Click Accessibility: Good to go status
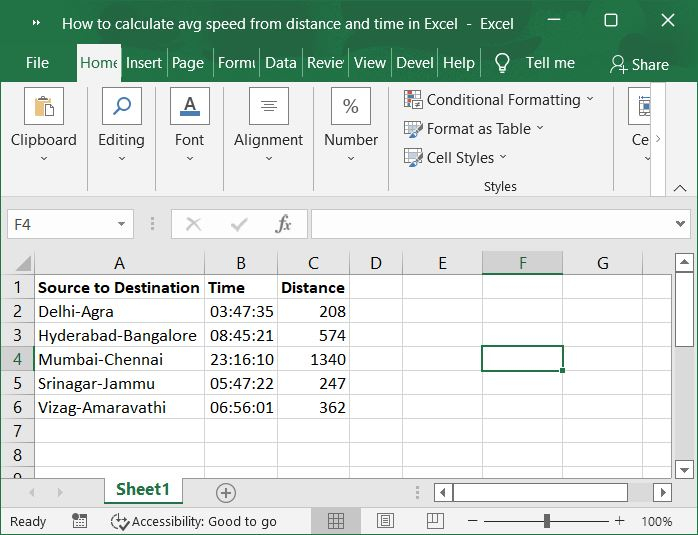698x535 pixels. (x=194, y=521)
